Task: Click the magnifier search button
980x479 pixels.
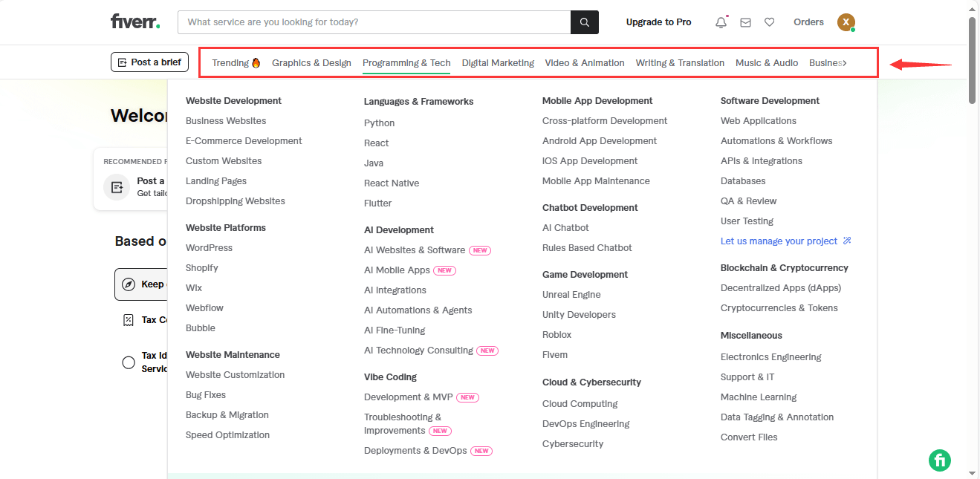Action: pyautogui.click(x=585, y=22)
